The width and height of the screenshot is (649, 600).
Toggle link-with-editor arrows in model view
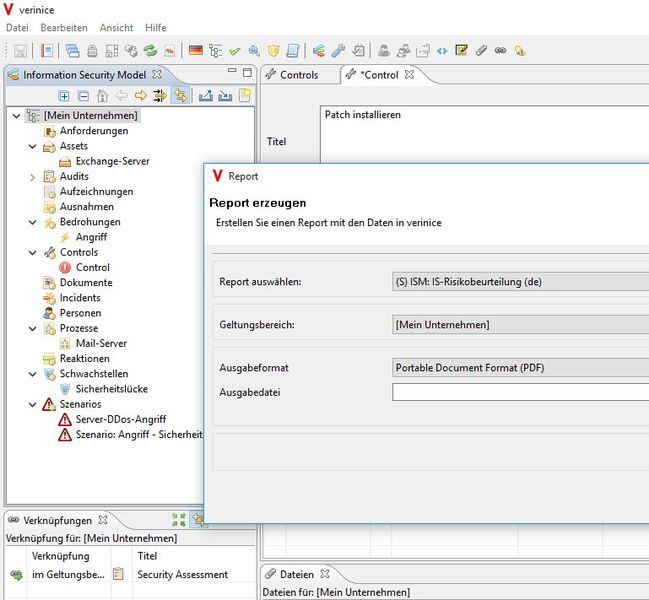[180, 96]
